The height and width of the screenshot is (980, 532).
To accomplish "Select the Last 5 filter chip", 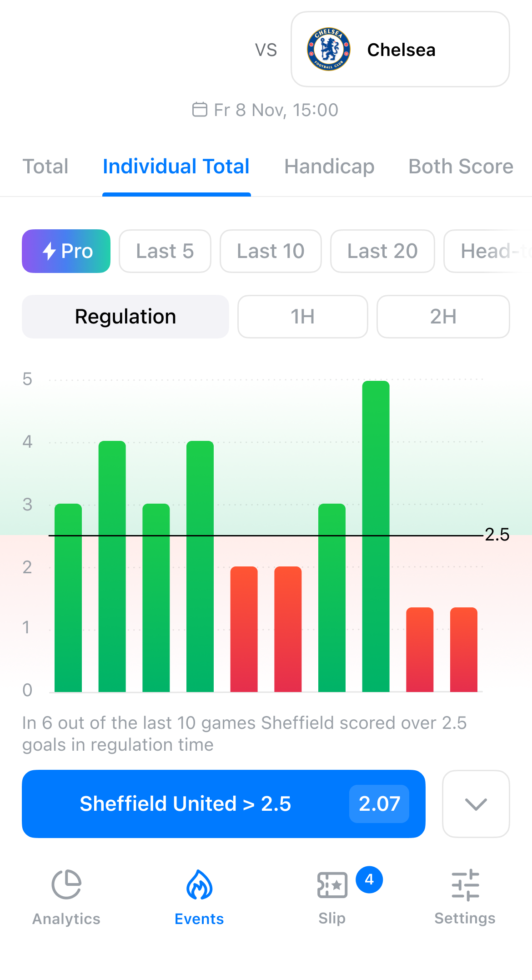I will pyautogui.click(x=165, y=251).
